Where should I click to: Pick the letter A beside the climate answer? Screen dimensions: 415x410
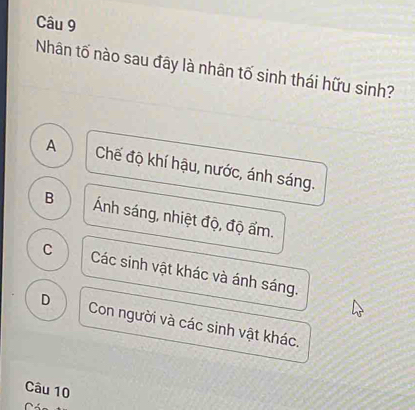51,146
